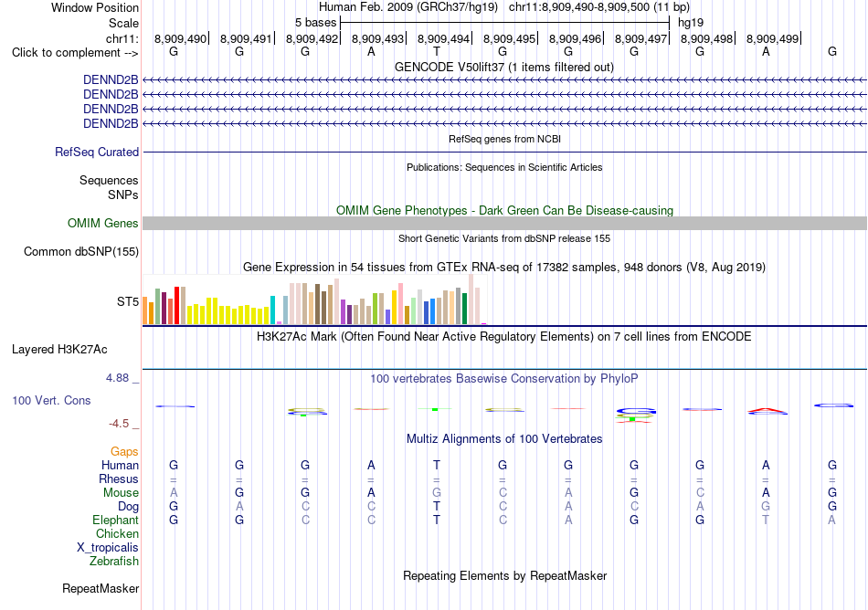Click the T base in Human alignment row
Viewport: 868px width, 610px height.
point(437,465)
